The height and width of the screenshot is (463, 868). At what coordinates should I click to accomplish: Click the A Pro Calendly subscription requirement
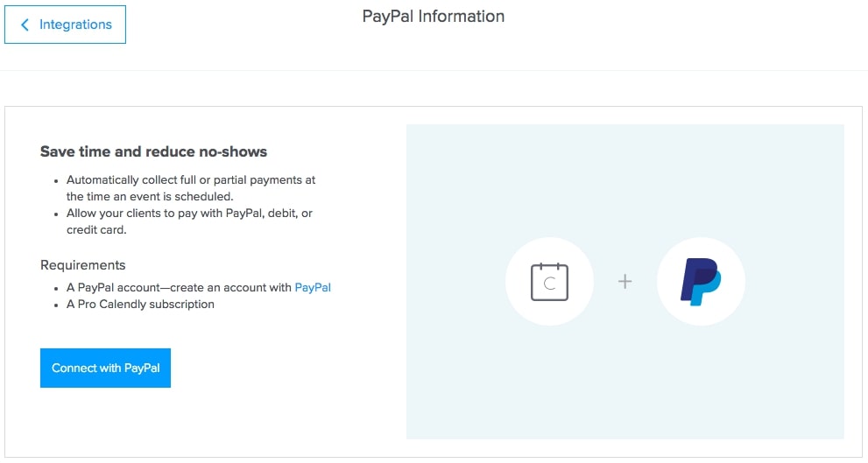140,305
